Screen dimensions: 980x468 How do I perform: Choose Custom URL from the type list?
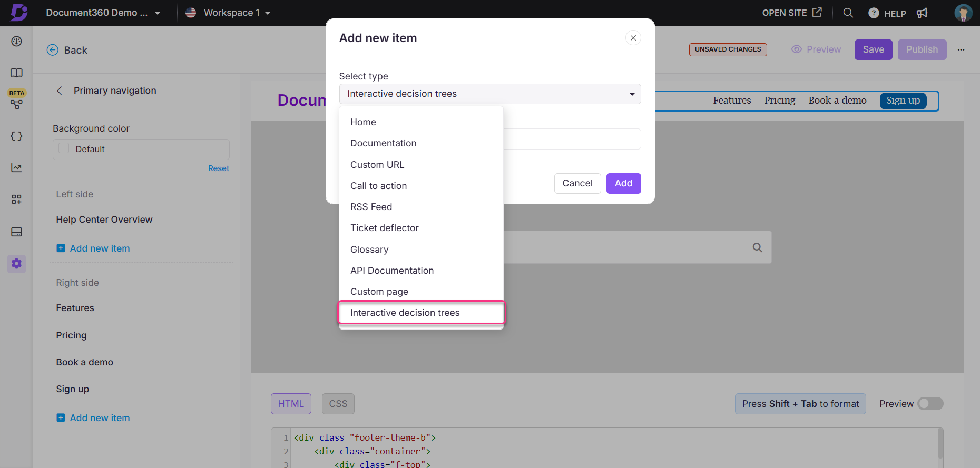[x=421, y=164]
